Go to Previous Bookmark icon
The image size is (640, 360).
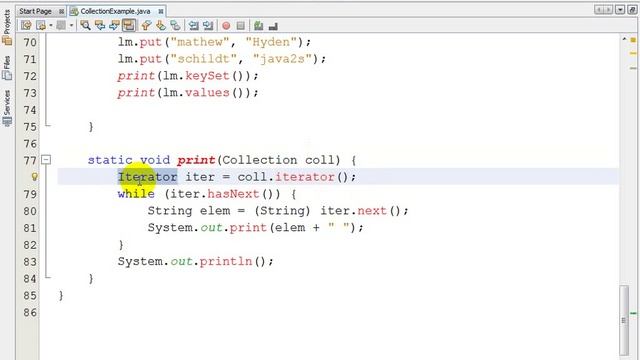coord(146,26)
